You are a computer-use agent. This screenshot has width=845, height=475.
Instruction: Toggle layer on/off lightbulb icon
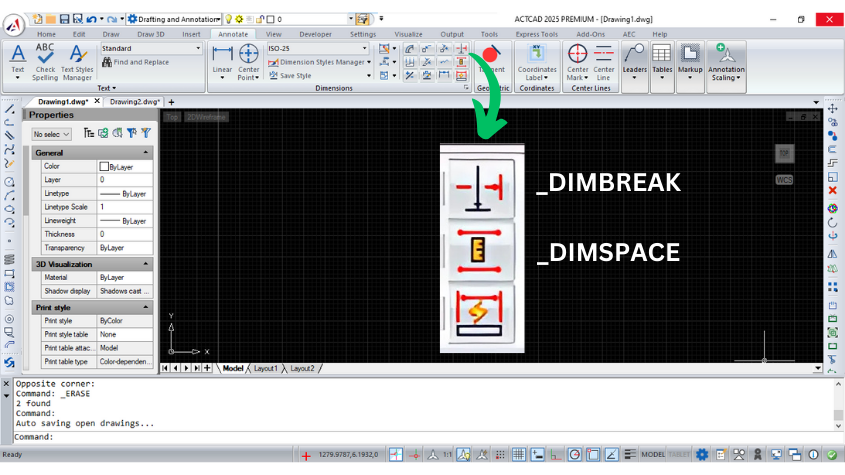click(x=228, y=19)
